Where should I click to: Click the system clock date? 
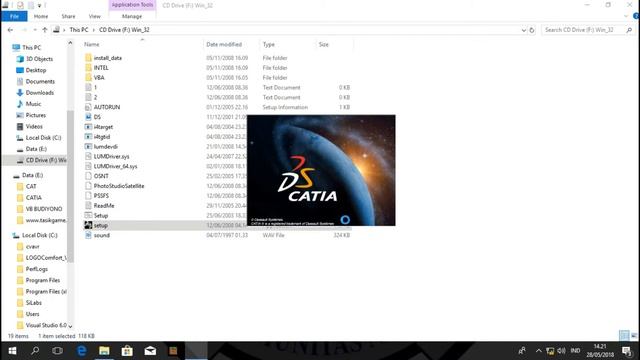tap(600, 355)
